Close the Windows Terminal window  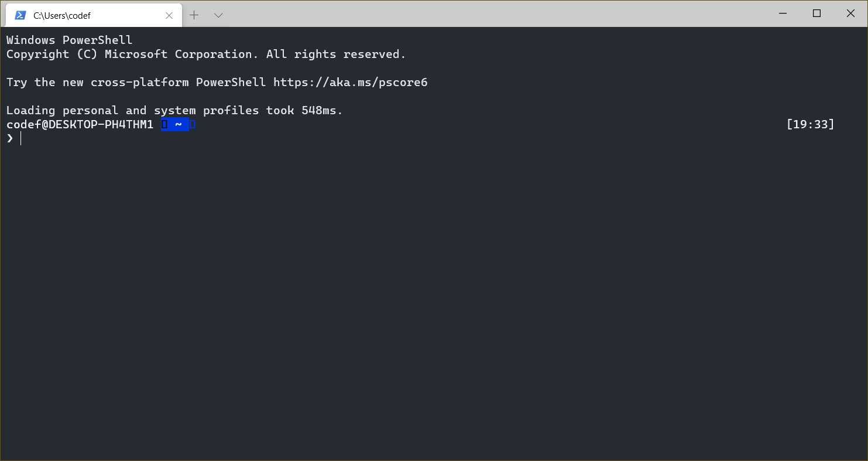tap(850, 13)
